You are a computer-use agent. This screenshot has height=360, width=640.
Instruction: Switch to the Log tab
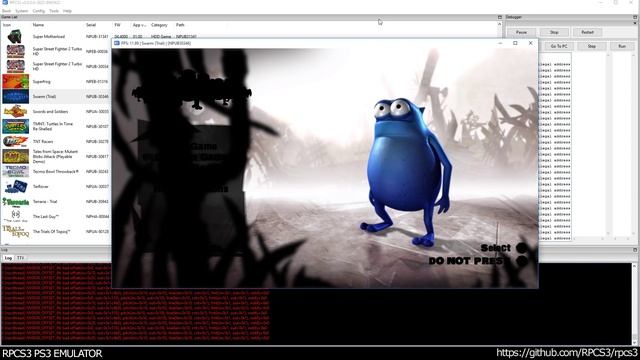click(x=8, y=258)
